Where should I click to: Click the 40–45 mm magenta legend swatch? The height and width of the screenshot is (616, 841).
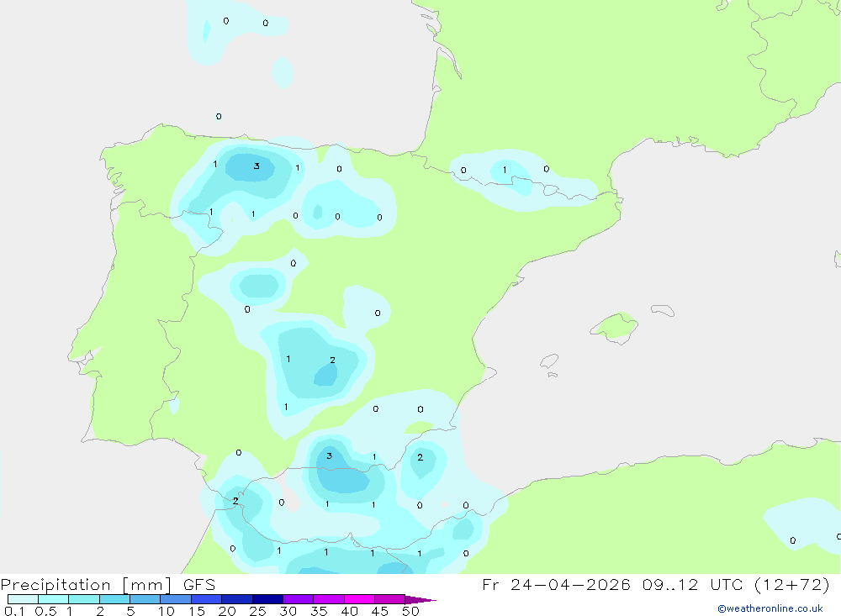359,599
